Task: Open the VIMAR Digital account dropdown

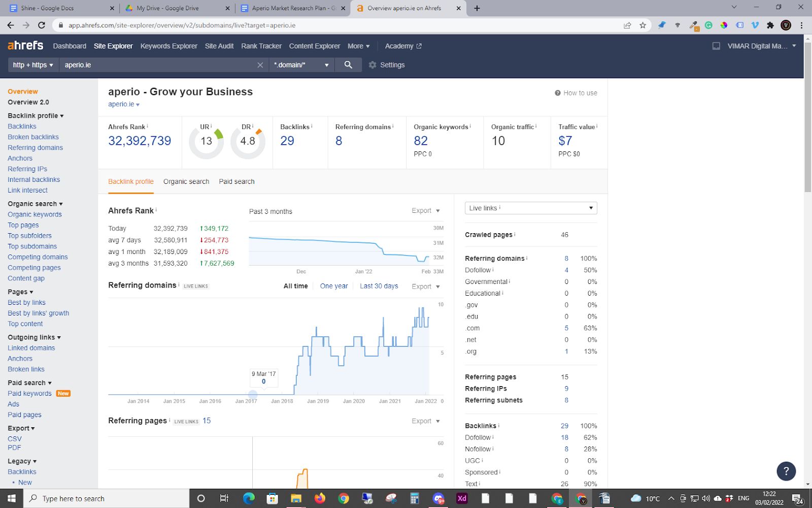Action: (x=761, y=46)
